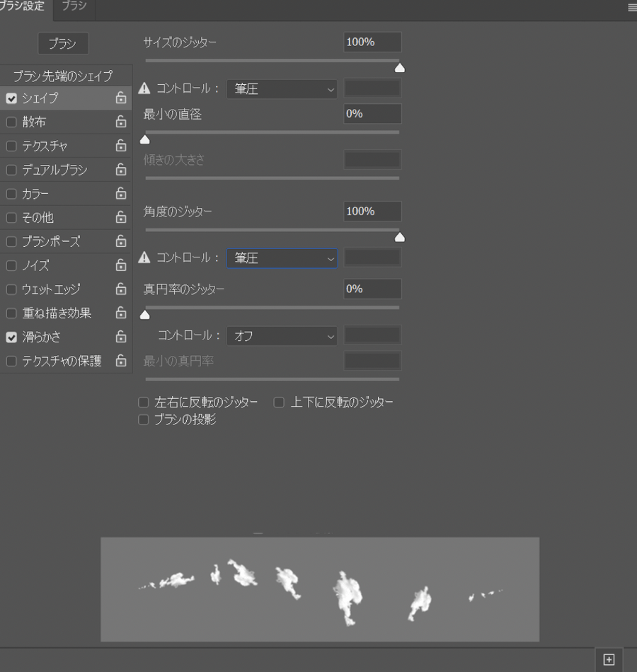
Task: Enable 左右に反転のジッター checkbox
Action: [x=144, y=402]
